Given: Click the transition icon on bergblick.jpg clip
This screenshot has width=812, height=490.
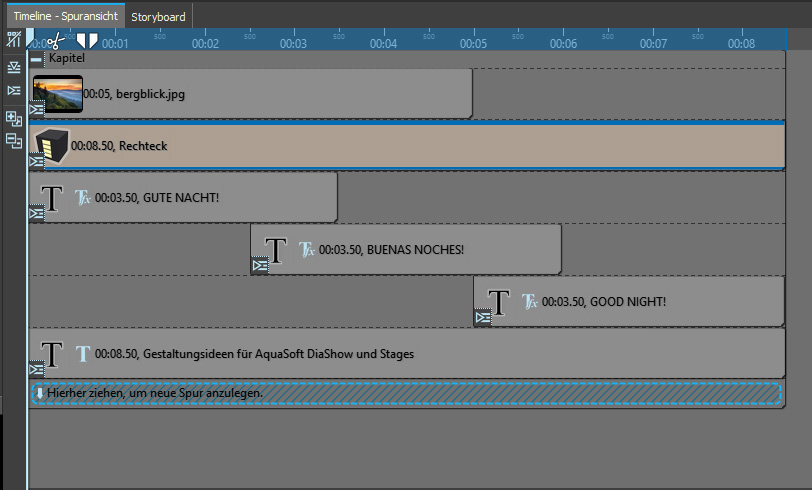Looking at the screenshot, I should point(36,109).
